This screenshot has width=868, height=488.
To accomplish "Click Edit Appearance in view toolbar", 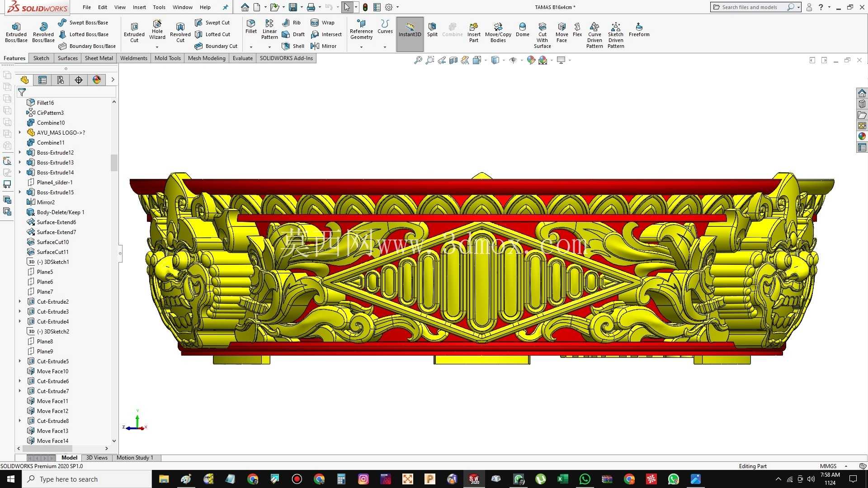I will [x=531, y=60].
